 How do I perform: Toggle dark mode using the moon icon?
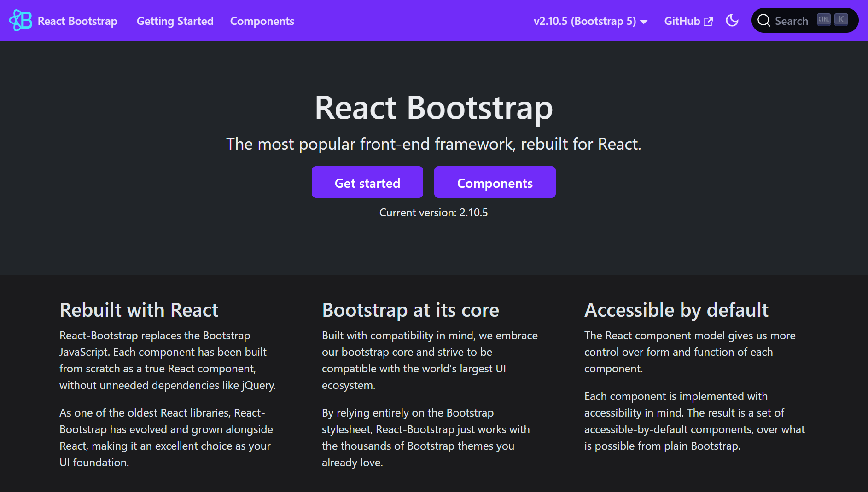(x=732, y=20)
